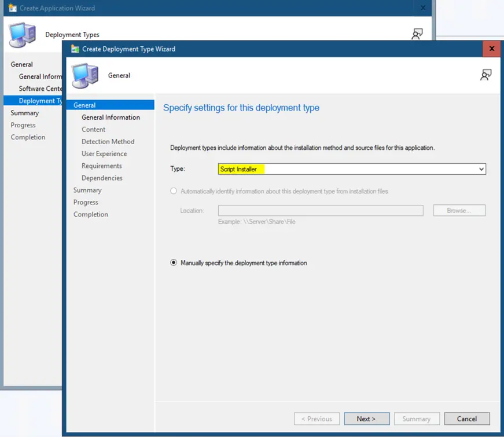Select Progress in Create Application Wizard sidebar
This screenshot has height=437, width=504.
click(23, 125)
